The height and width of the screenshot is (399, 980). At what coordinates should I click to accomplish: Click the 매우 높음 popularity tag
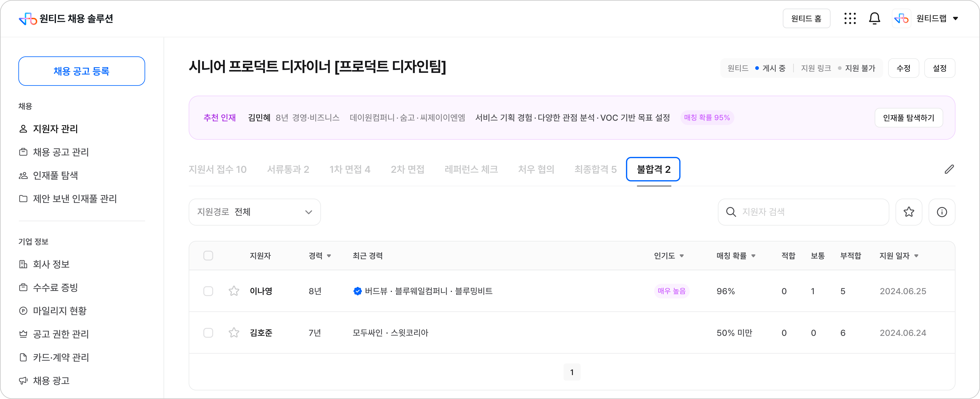[672, 291]
